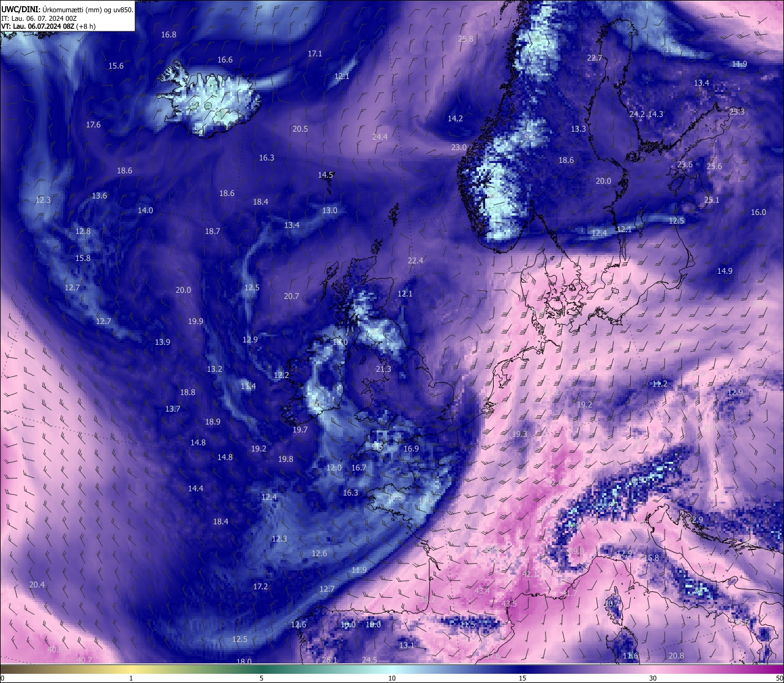Click the 24.2 value label
The height and width of the screenshot is (683, 784).
click(637, 115)
